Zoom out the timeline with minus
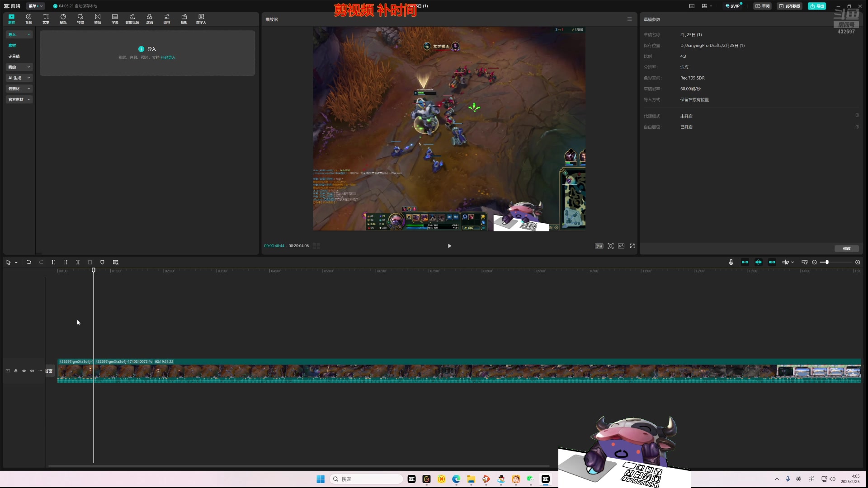 [815, 262]
